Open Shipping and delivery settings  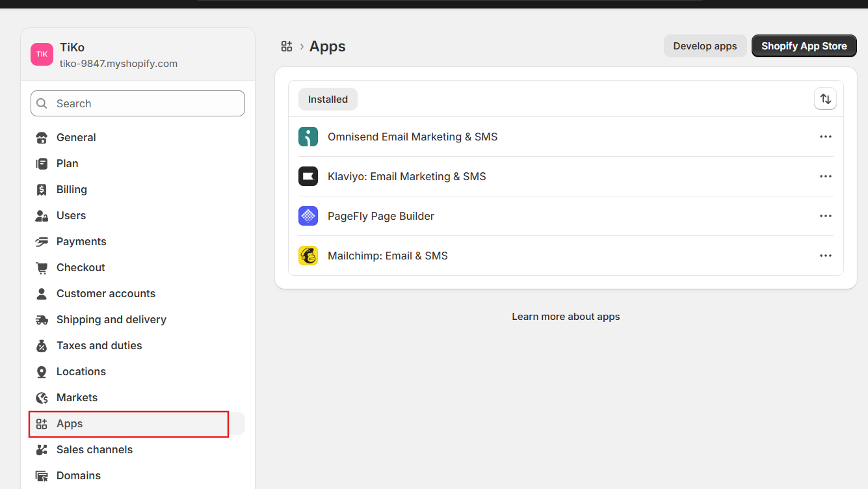pyautogui.click(x=111, y=319)
